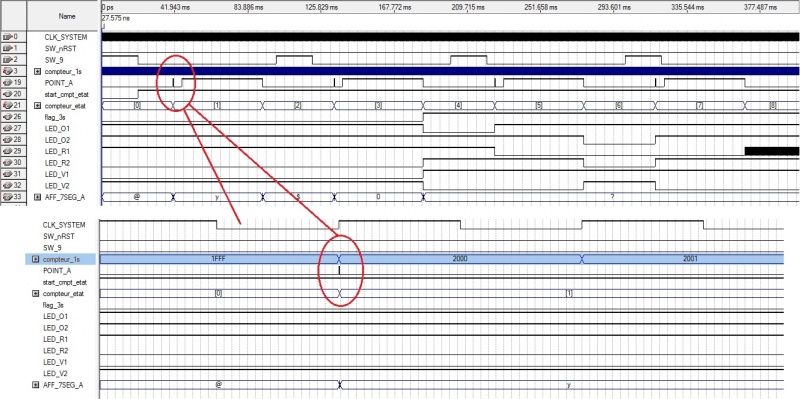Select flag_3s in the lower zoomed view
800x399 pixels.
coord(54,305)
